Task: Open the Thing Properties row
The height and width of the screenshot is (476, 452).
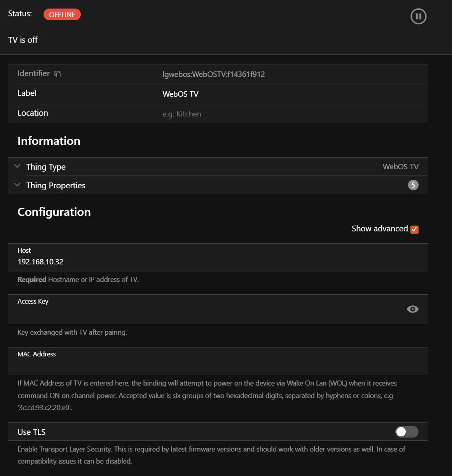Action: (x=194, y=185)
